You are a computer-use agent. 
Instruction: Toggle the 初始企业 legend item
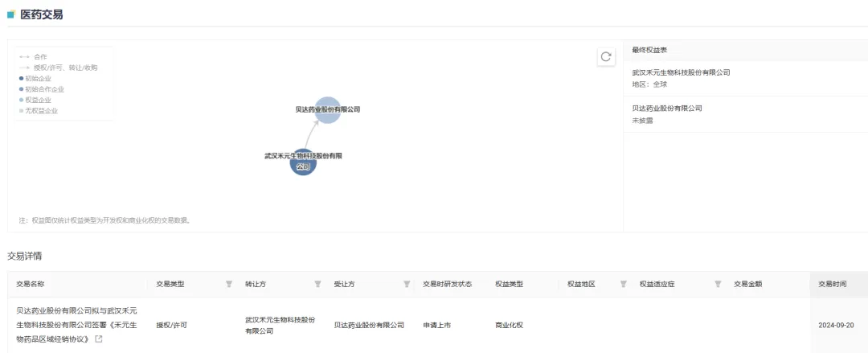coord(37,79)
